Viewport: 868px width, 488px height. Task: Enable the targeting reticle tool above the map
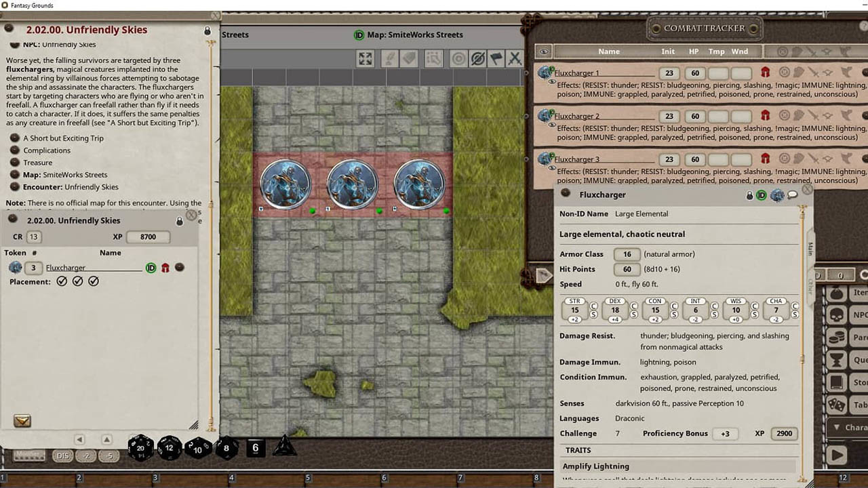point(459,59)
